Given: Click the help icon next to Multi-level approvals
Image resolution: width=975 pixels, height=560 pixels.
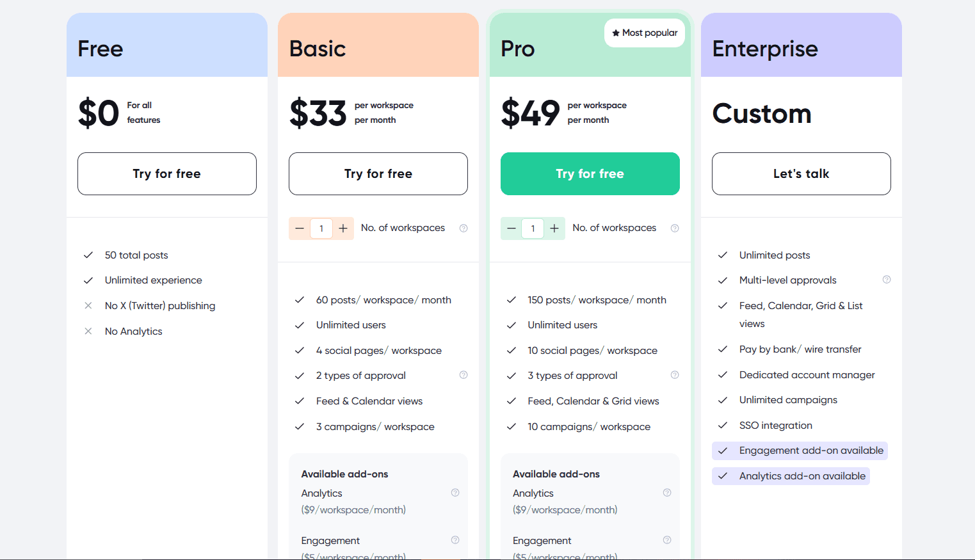Looking at the screenshot, I should [886, 279].
